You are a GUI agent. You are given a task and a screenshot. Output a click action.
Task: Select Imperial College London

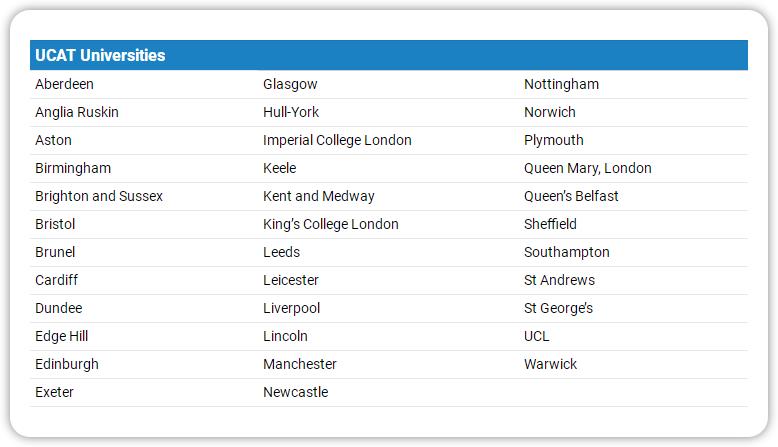(337, 140)
